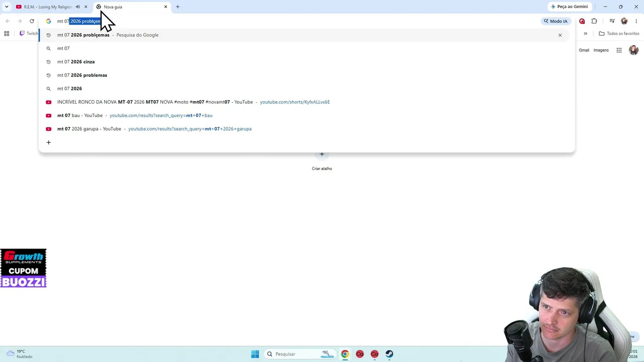Screen dimensions: 644x362
Task: Mute the R.E.M. tab audio icon
Action: coord(77,7)
